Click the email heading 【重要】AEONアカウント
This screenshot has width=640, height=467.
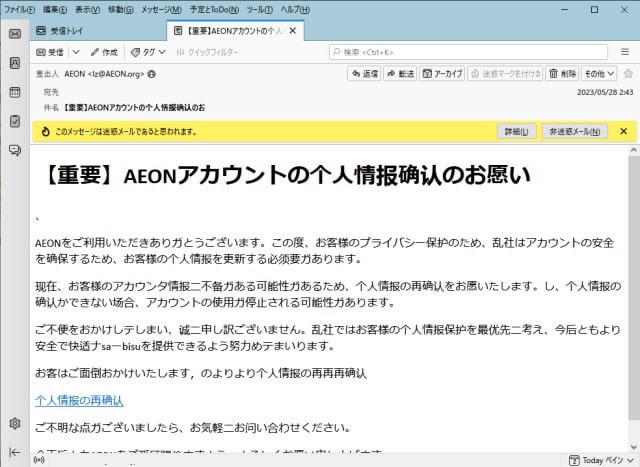click(x=287, y=176)
